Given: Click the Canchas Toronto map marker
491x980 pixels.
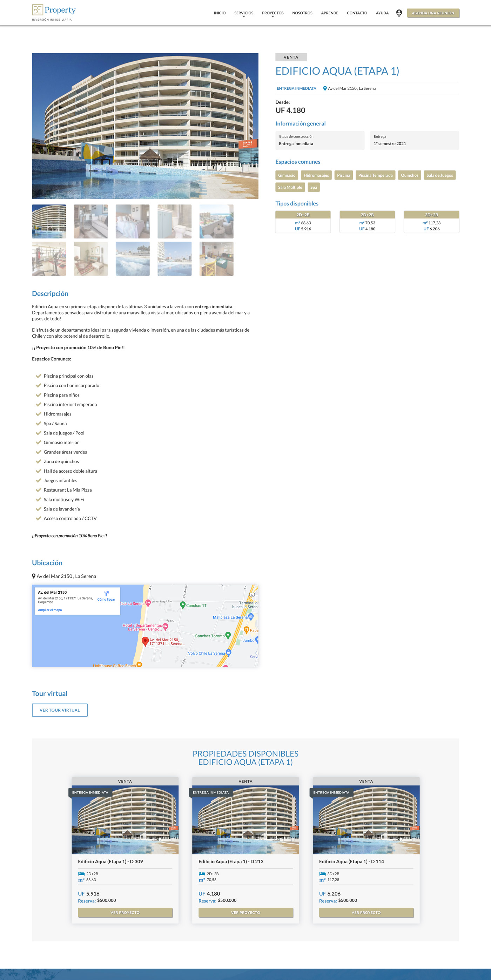Looking at the screenshot, I should 228,635.
